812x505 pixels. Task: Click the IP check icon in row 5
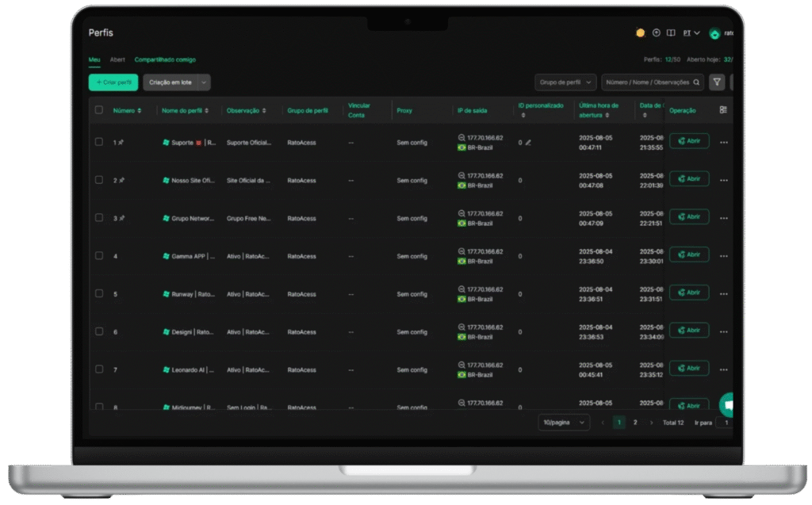(x=462, y=289)
